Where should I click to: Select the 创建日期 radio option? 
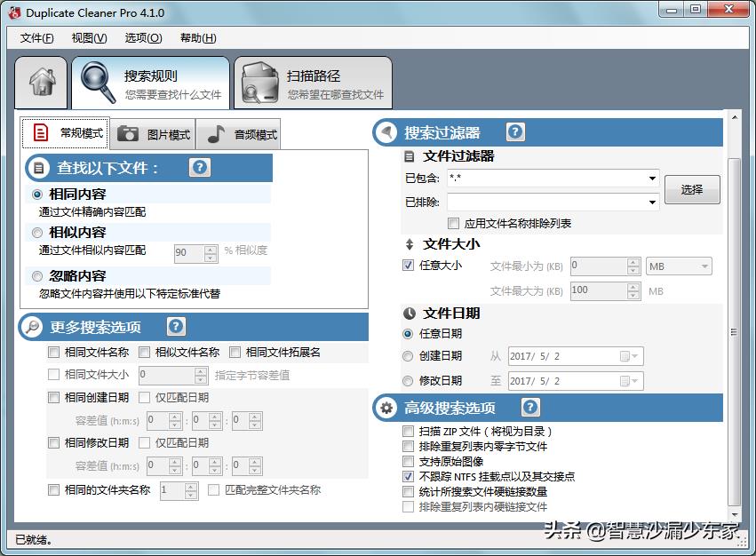click(408, 356)
